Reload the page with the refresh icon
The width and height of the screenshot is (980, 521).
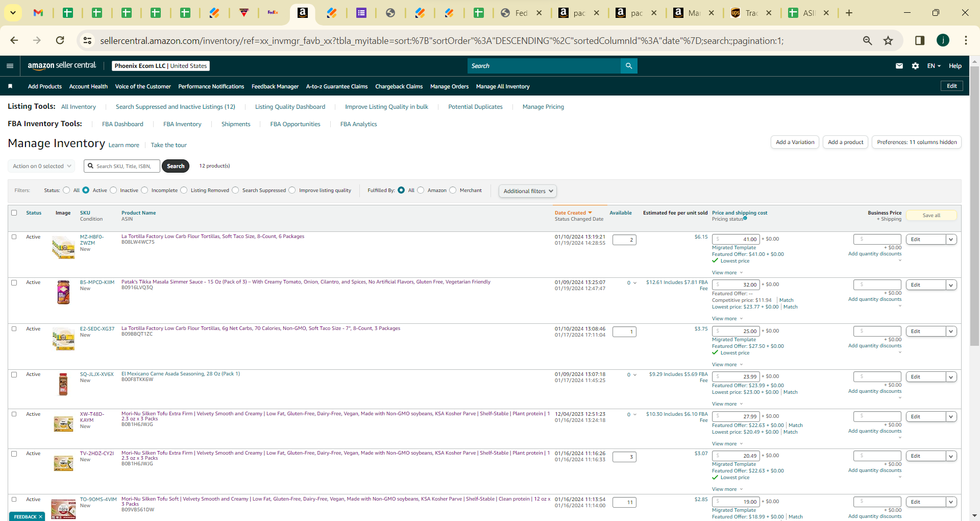tap(60, 40)
